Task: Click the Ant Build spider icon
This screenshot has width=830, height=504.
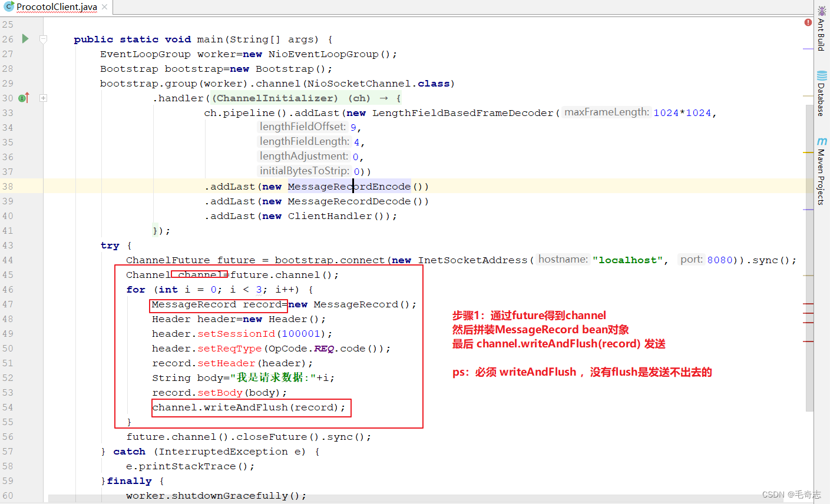Action: tap(822, 11)
